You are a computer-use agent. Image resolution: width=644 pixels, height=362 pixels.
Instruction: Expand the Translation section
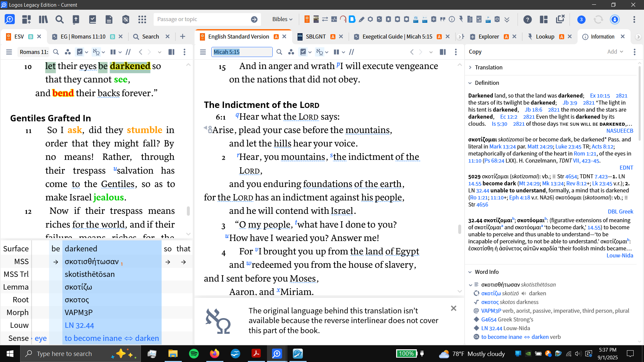(470, 67)
